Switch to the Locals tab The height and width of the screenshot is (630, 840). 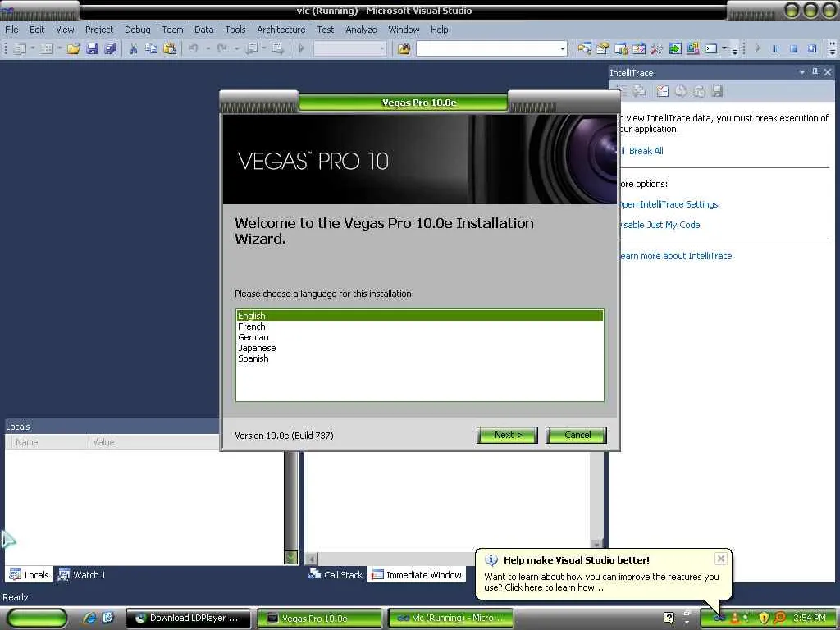click(x=30, y=575)
